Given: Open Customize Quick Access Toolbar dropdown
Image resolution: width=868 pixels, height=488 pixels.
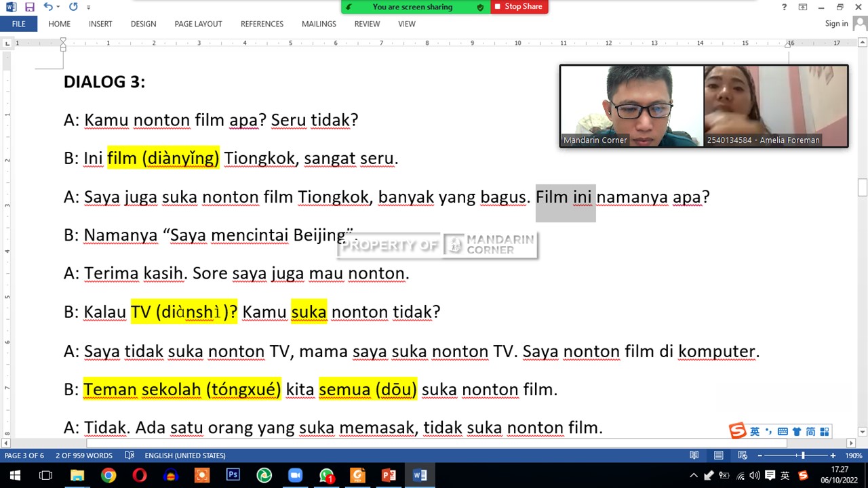Looking at the screenshot, I should click(90, 7).
